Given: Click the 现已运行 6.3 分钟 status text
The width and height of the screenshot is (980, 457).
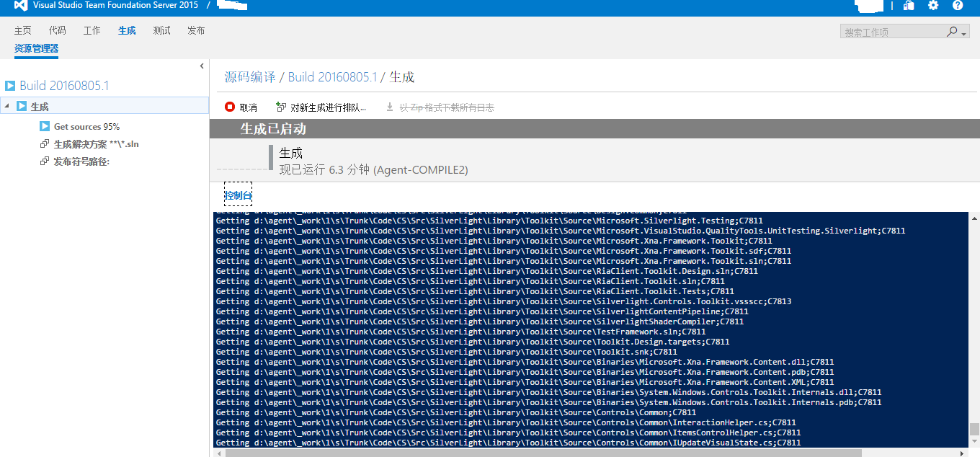Looking at the screenshot, I should 374,169.
